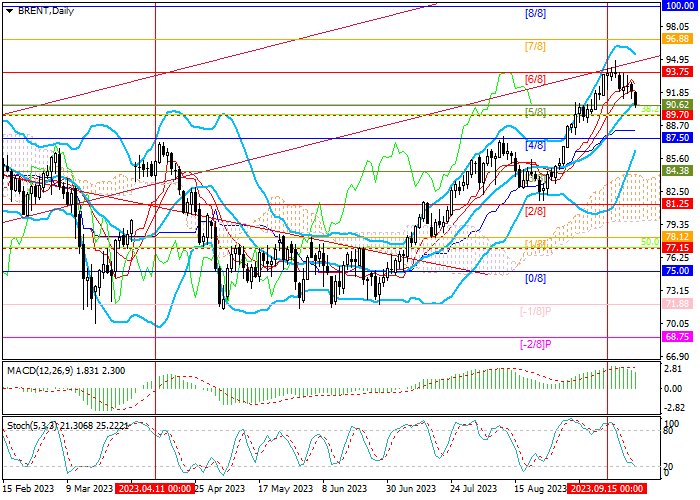Viewport: 700px width, 500px height.
Task: Click the -2.82 MACD scale value
Action: coord(673,408)
